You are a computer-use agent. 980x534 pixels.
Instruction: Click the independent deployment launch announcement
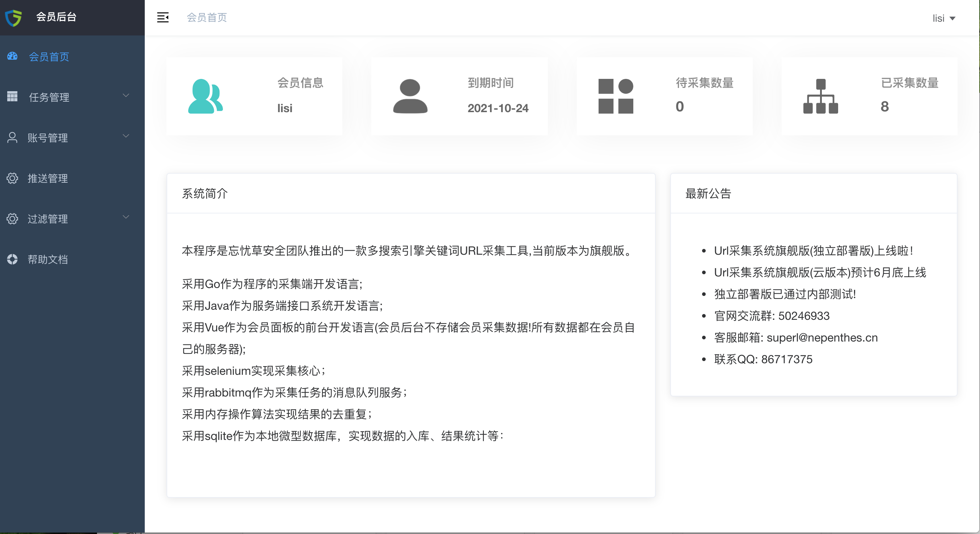[813, 251]
